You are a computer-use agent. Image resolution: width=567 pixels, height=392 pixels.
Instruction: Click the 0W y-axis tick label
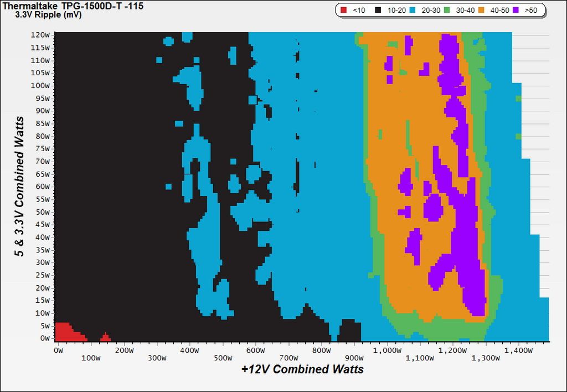45,338
